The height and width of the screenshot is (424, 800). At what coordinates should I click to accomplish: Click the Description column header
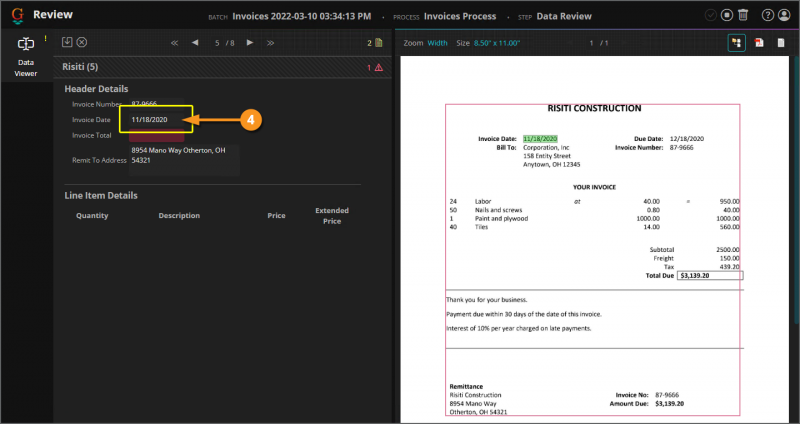179,216
